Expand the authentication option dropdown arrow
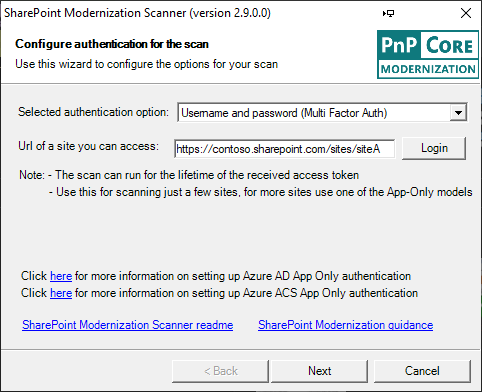 pos(458,113)
